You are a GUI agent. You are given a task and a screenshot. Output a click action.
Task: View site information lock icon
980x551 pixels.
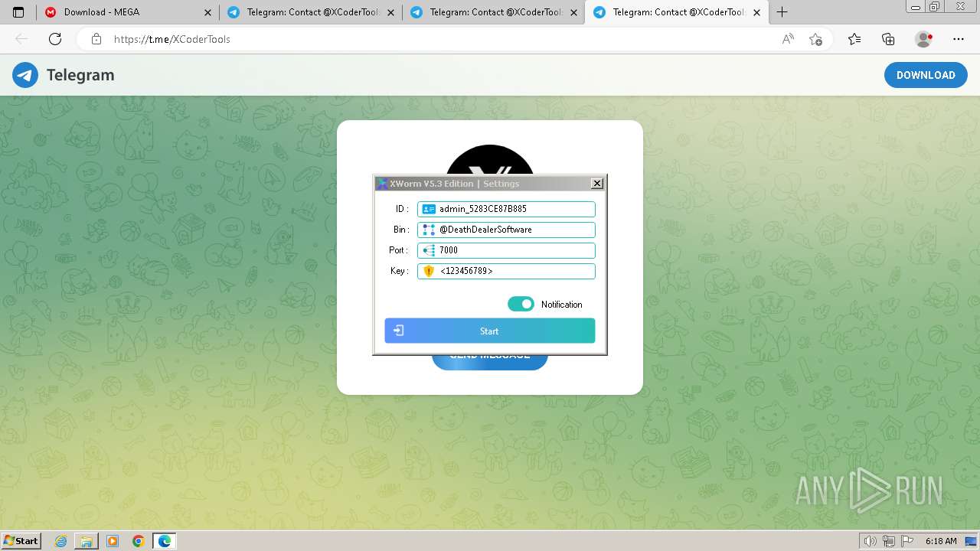[x=96, y=39]
